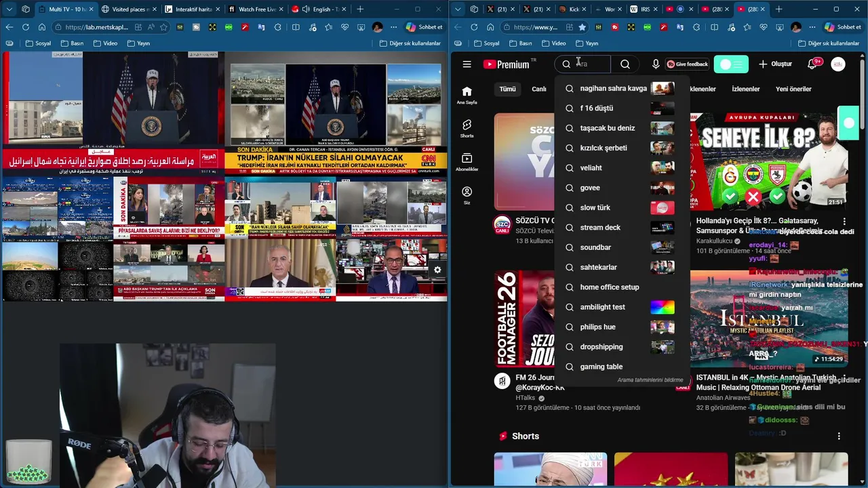Expand tab search chevron in YouTube browser
The height and width of the screenshot is (488, 868).
click(x=458, y=9)
